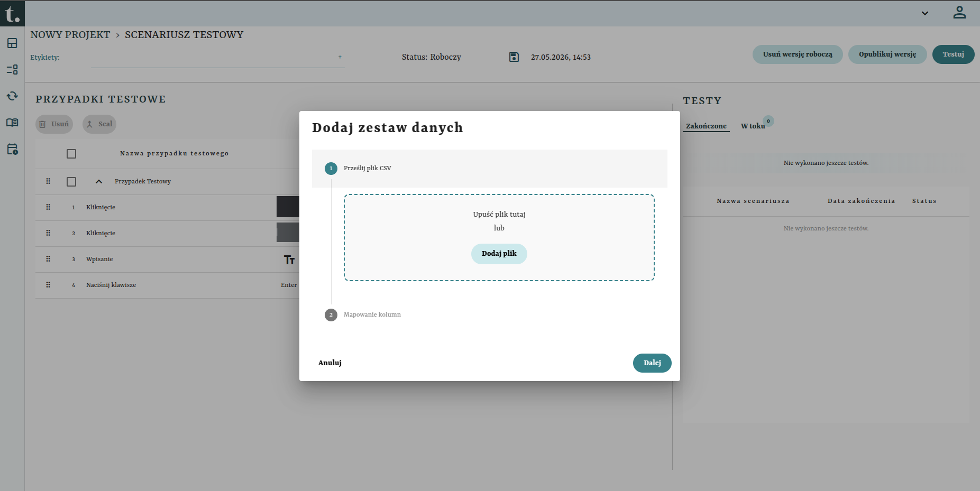
Task: Click the Nazwa scenariusza column header
Action: (x=753, y=201)
